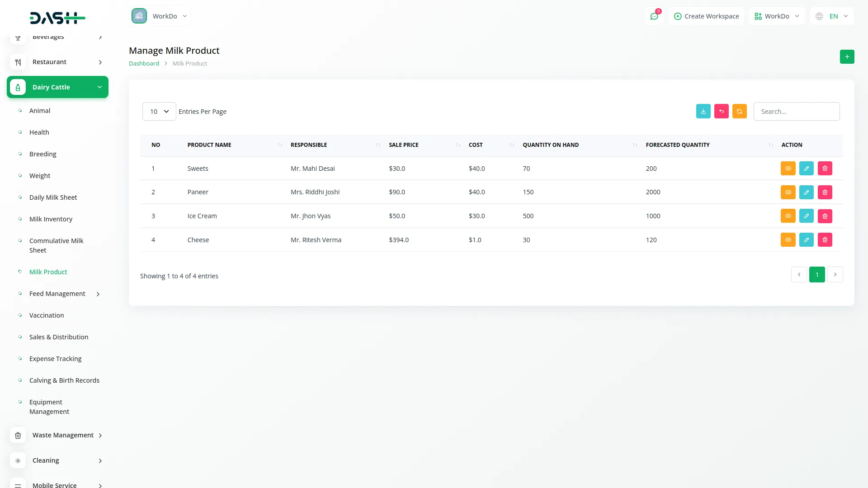868x488 pixels.
Task: Go to Dashboard breadcrumb link
Action: [x=144, y=63]
